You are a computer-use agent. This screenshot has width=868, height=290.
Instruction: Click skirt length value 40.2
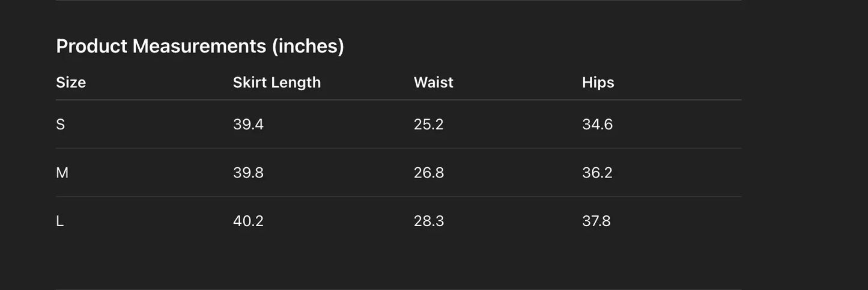click(248, 221)
